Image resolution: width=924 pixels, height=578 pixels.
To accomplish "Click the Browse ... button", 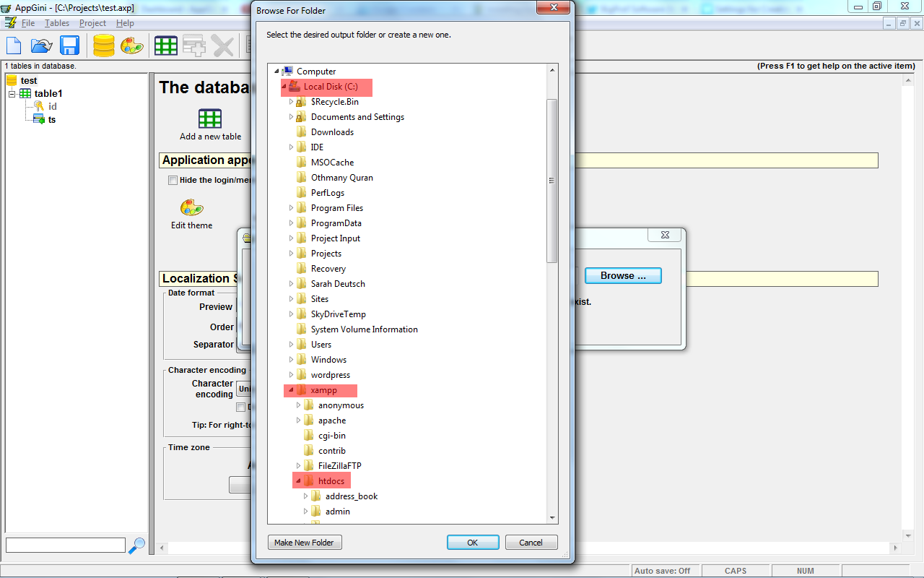I will [x=623, y=276].
